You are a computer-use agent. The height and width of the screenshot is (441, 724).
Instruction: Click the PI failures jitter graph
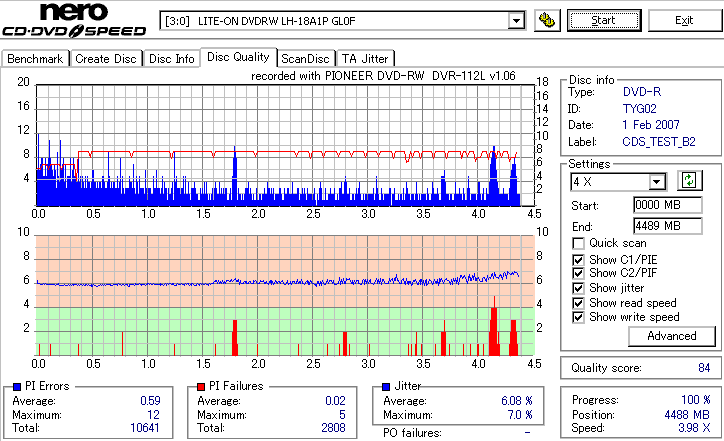(285, 296)
